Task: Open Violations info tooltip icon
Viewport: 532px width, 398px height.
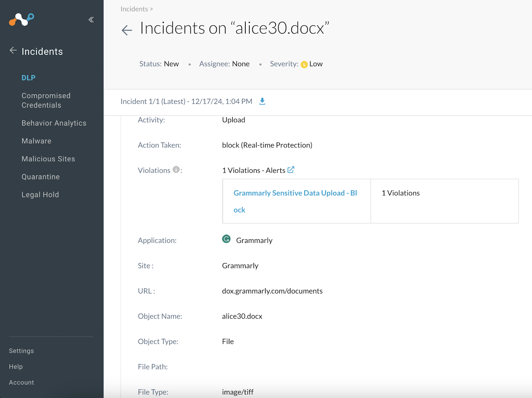Action: (176, 169)
